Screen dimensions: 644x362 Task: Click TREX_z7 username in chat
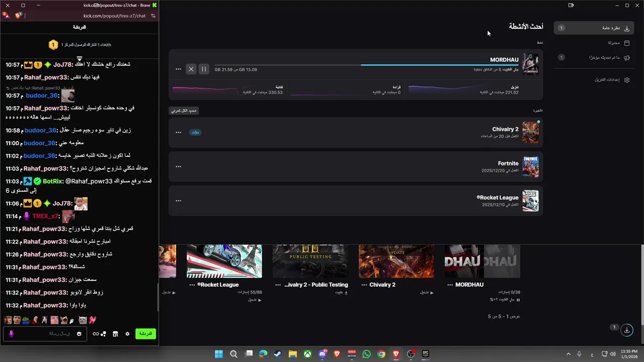45,216
